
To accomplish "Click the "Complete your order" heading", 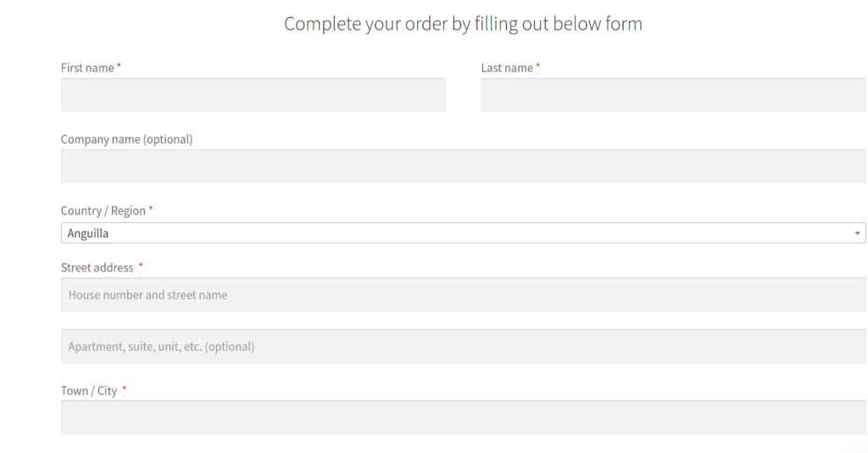I will point(463,24).
